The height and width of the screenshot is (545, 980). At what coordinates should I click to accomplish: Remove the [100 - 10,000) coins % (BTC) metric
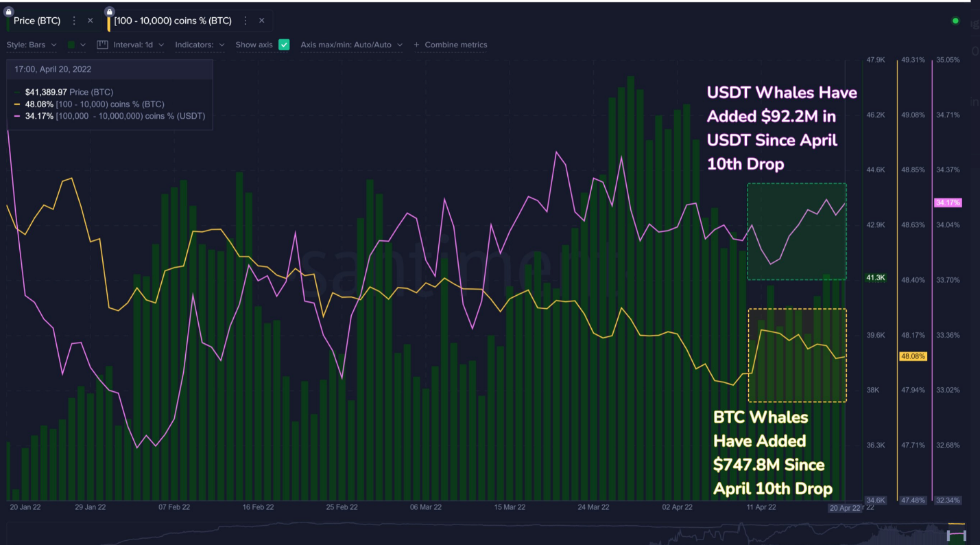point(261,21)
